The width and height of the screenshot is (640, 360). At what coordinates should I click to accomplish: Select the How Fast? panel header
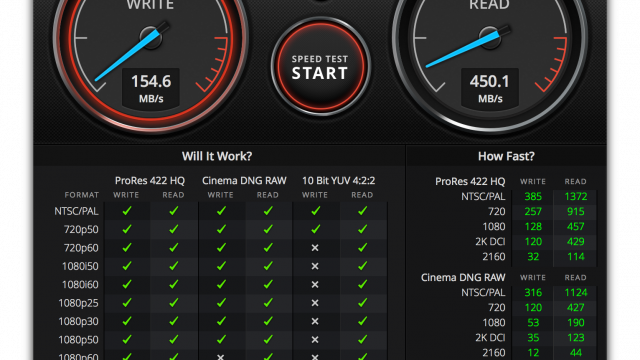click(x=506, y=156)
